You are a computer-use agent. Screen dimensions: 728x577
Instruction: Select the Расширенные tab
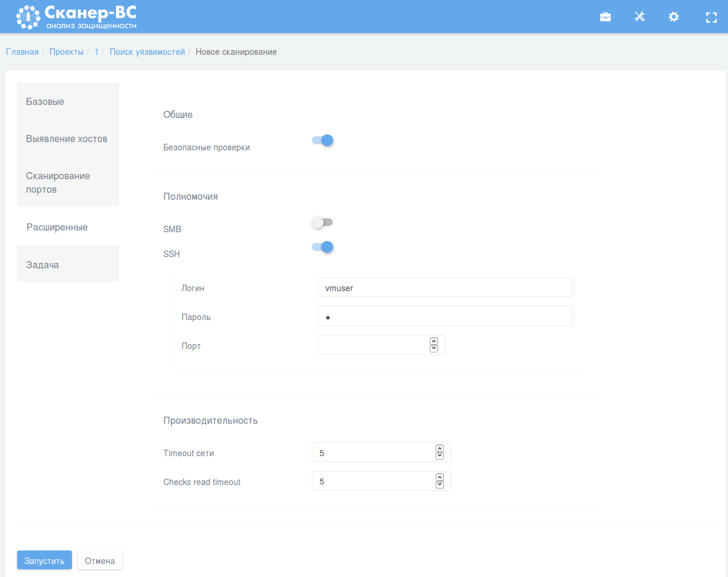[x=68, y=227]
